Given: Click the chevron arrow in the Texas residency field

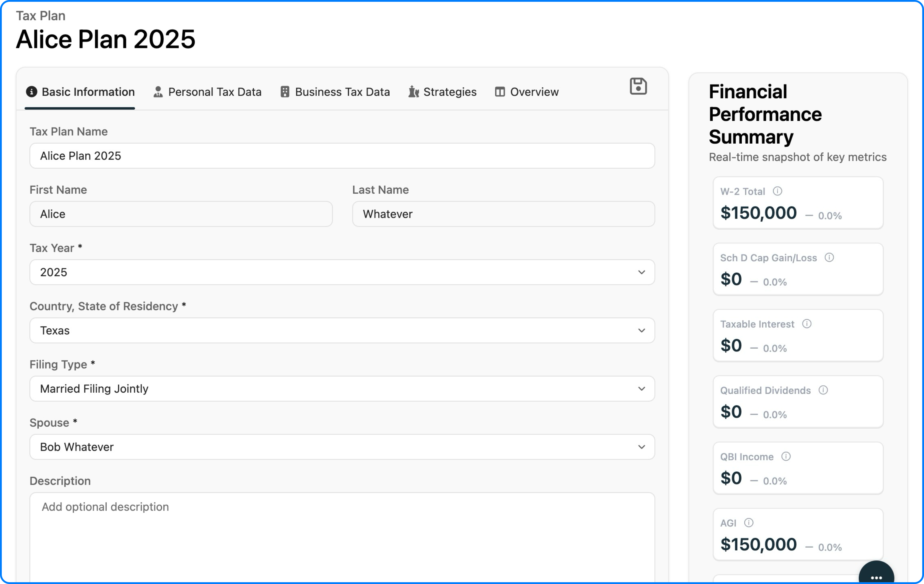Looking at the screenshot, I should 641,331.
